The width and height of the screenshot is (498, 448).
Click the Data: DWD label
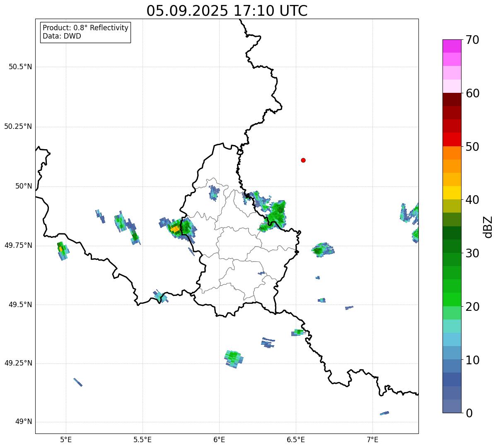(62, 36)
